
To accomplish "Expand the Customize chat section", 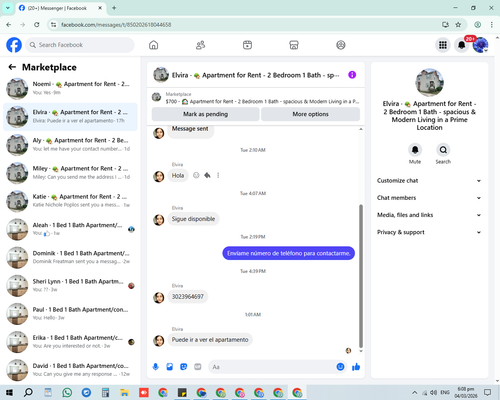I will click(429, 181).
